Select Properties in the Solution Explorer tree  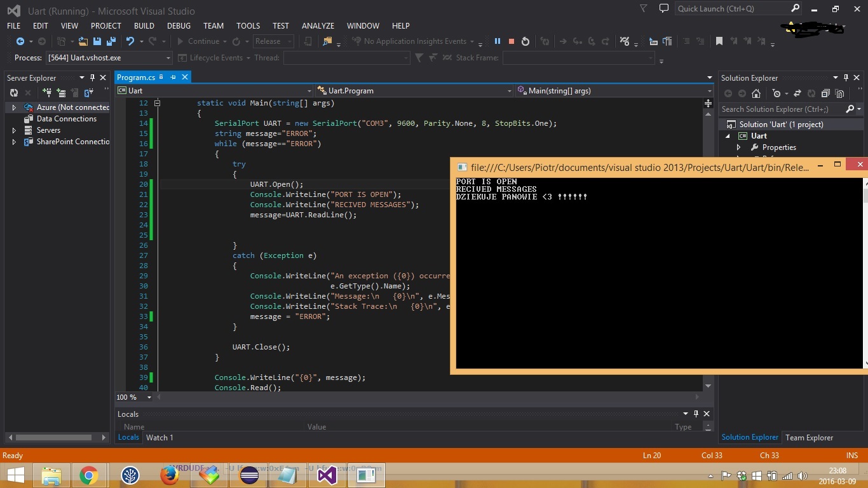pyautogui.click(x=779, y=147)
